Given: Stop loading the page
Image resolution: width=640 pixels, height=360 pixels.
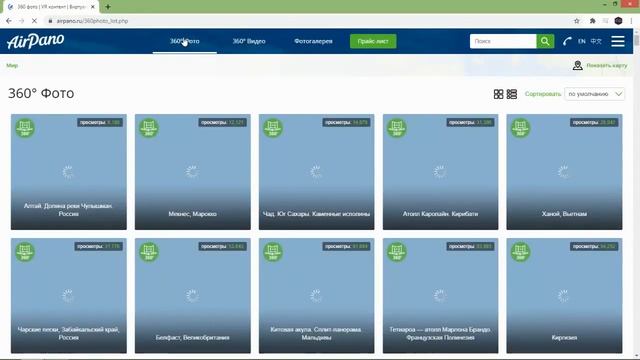Looking at the screenshot, I should pos(34,21).
